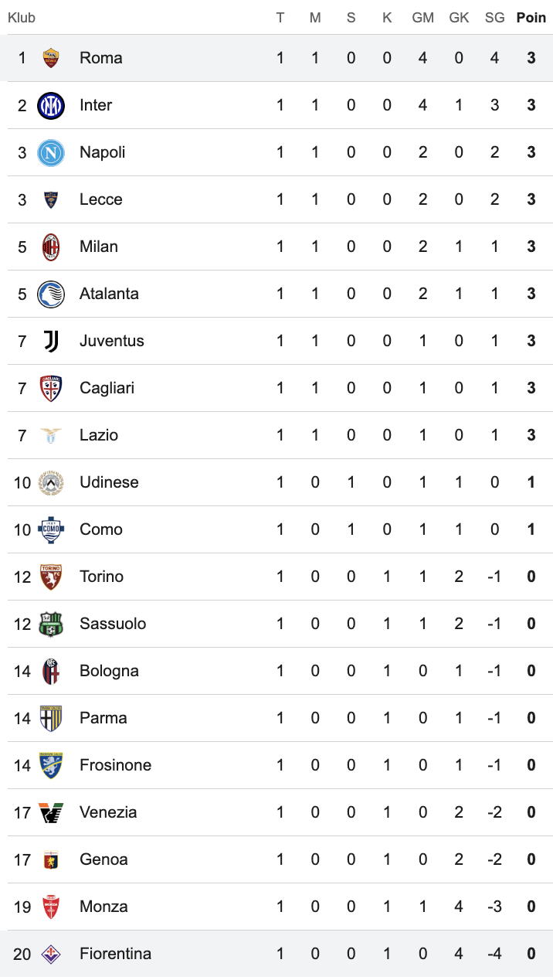Viewport: 553px width, 980px height.
Task: Click the Fiorentina club logo
Action: point(51,954)
